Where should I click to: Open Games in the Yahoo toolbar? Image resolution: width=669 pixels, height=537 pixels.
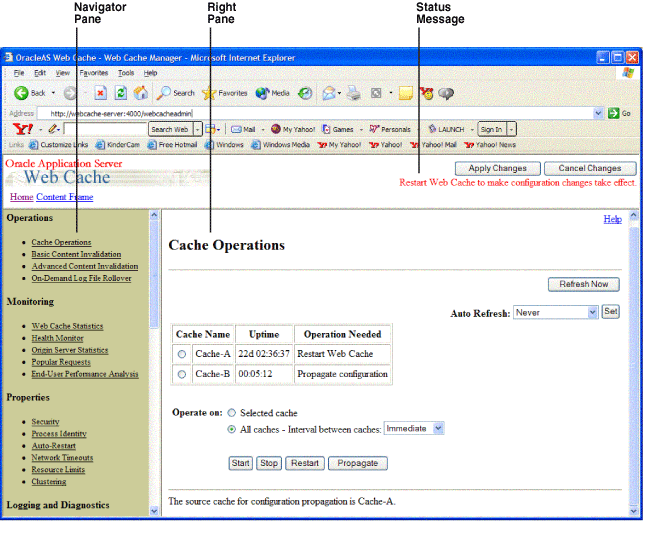coord(338,129)
